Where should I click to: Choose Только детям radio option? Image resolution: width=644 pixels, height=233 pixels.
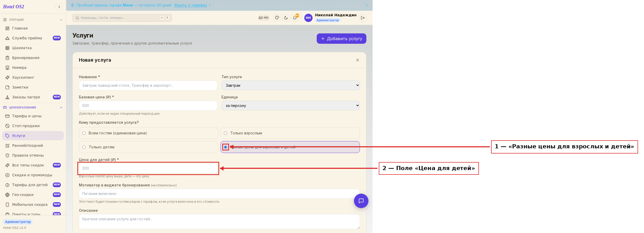pos(149,147)
